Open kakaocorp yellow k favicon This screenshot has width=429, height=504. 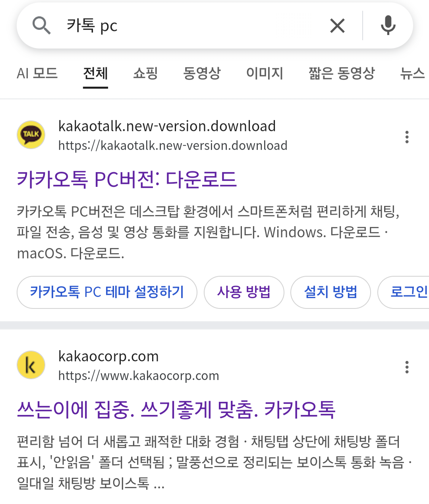point(31,365)
